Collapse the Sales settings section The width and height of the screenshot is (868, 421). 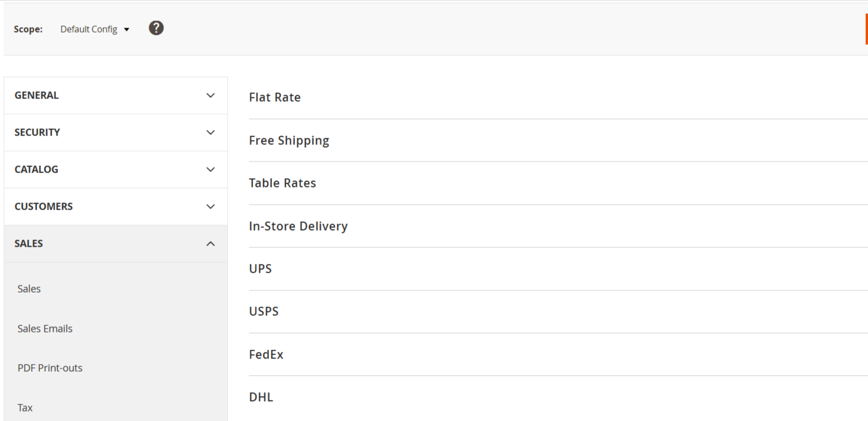click(x=115, y=243)
